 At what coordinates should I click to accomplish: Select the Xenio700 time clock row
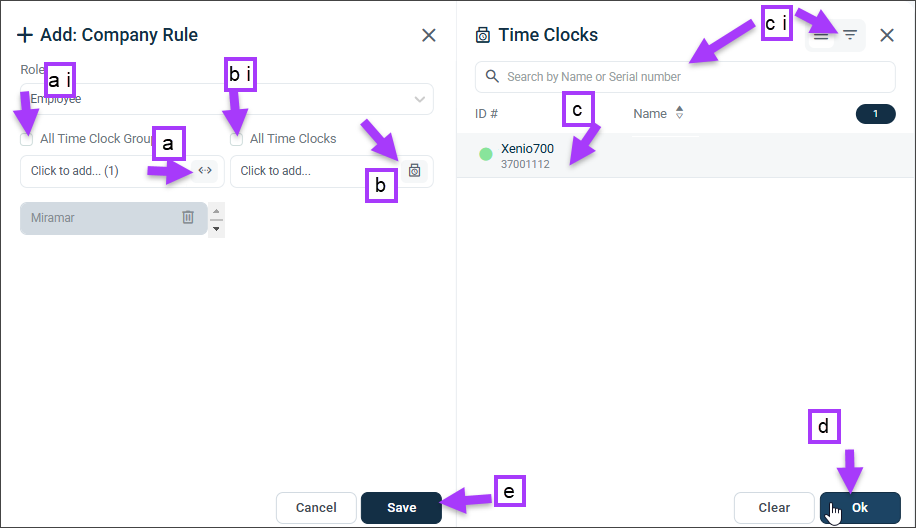[x=686, y=155]
